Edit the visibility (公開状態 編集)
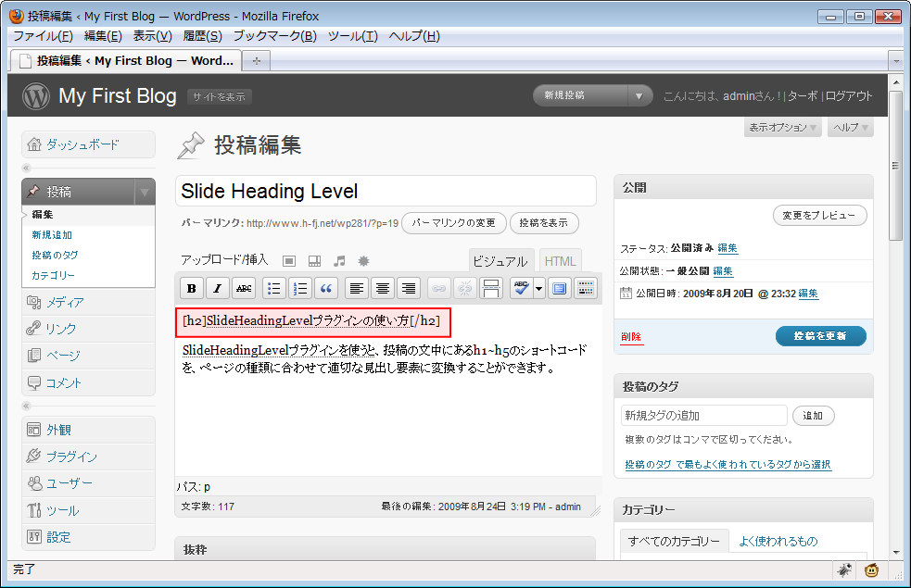Viewport: 911px width, 588px height. point(723,271)
